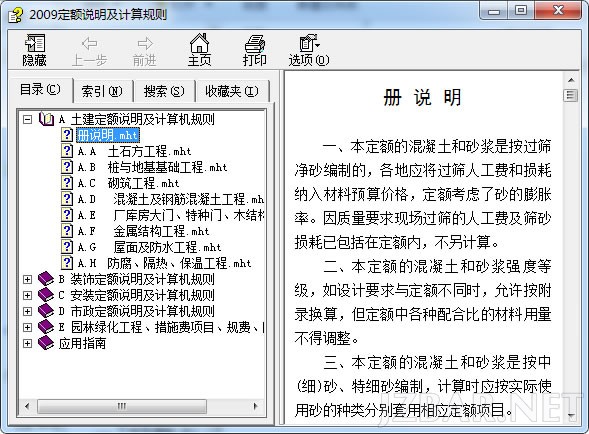The height and width of the screenshot is (434, 589).
Task: Click the page icon beside A.D 混凝土及钢筋混凝土工程
Action: tap(67, 199)
